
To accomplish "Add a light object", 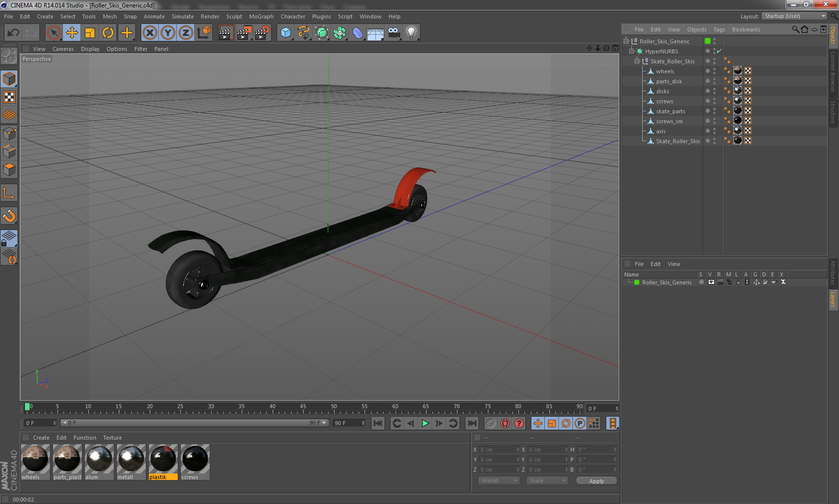I will pyautogui.click(x=412, y=33).
